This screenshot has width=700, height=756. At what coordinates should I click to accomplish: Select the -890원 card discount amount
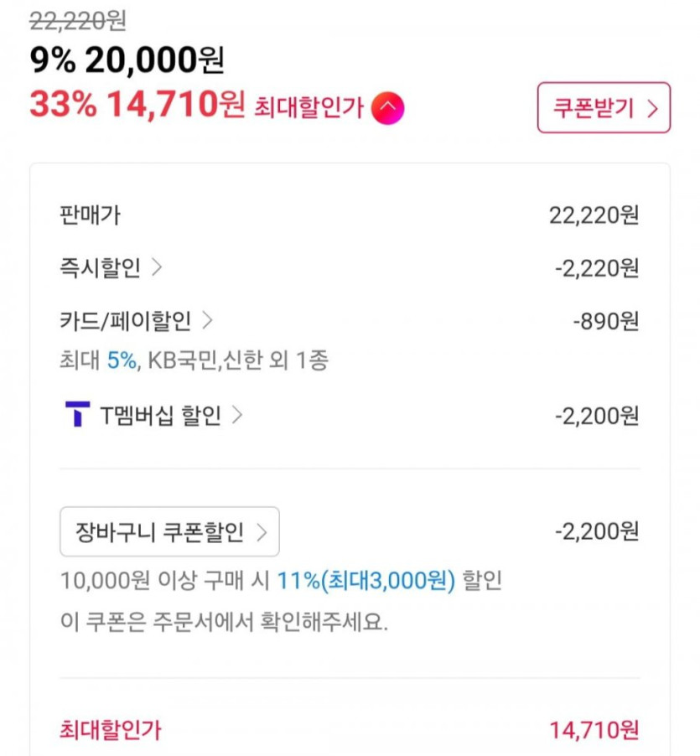tap(605, 321)
